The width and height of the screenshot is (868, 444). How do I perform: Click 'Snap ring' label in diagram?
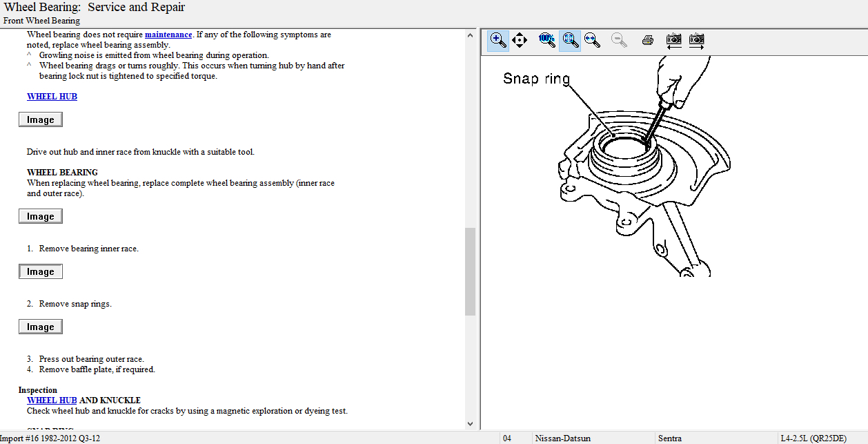tap(537, 78)
